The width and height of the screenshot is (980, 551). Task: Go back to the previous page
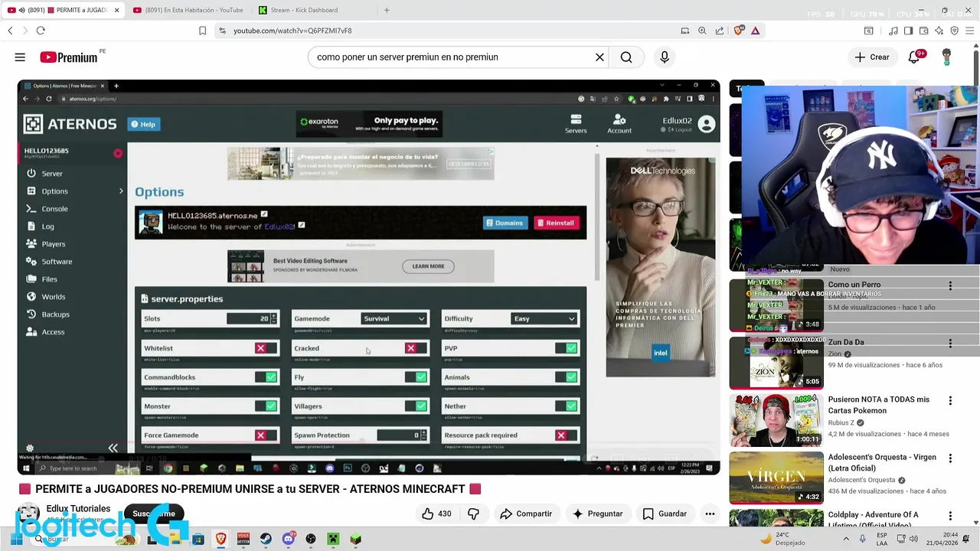click(x=10, y=31)
